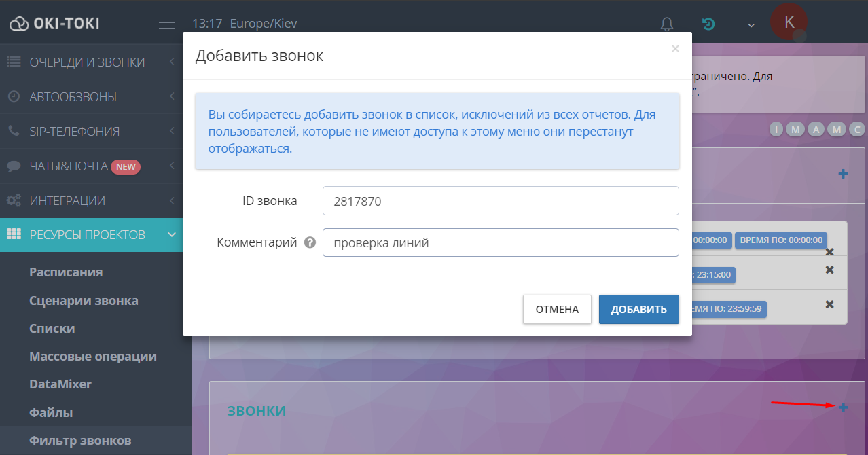Open Массовые операции submenu item
868x455 pixels.
93,356
